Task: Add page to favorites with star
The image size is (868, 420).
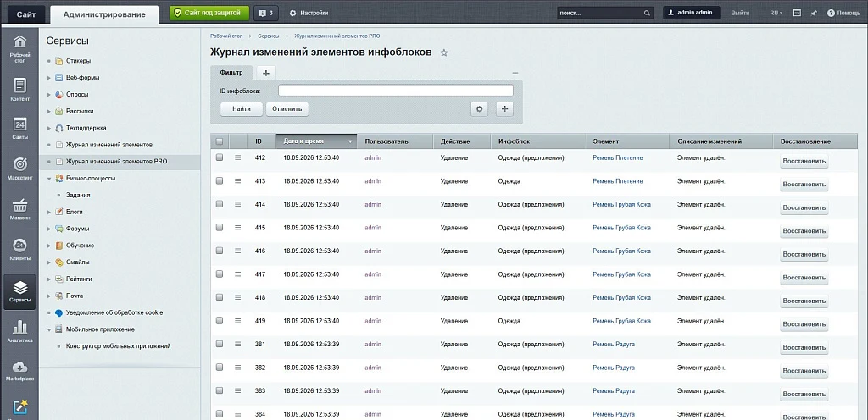Action: [x=444, y=53]
